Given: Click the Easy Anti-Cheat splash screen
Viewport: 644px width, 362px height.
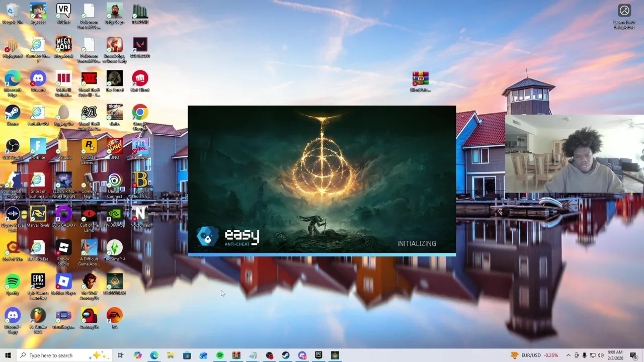Looking at the screenshot, I should pos(322,180).
